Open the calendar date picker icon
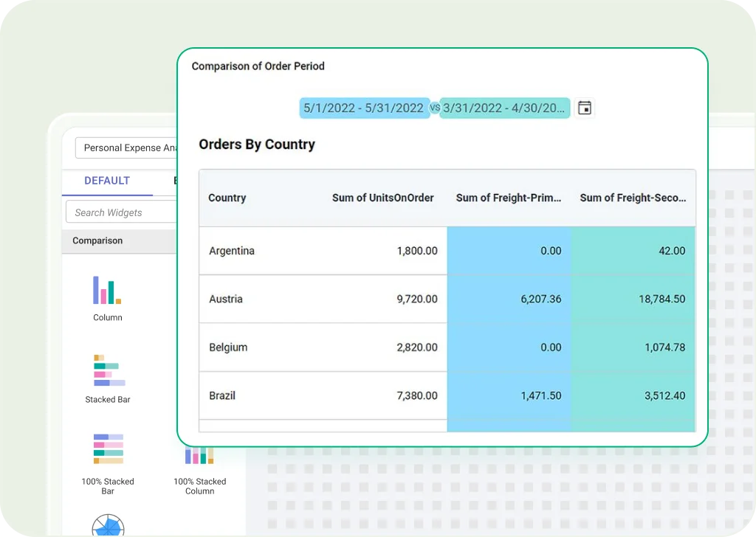The width and height of the screenshot is (756, 537). tap(585, 108)
